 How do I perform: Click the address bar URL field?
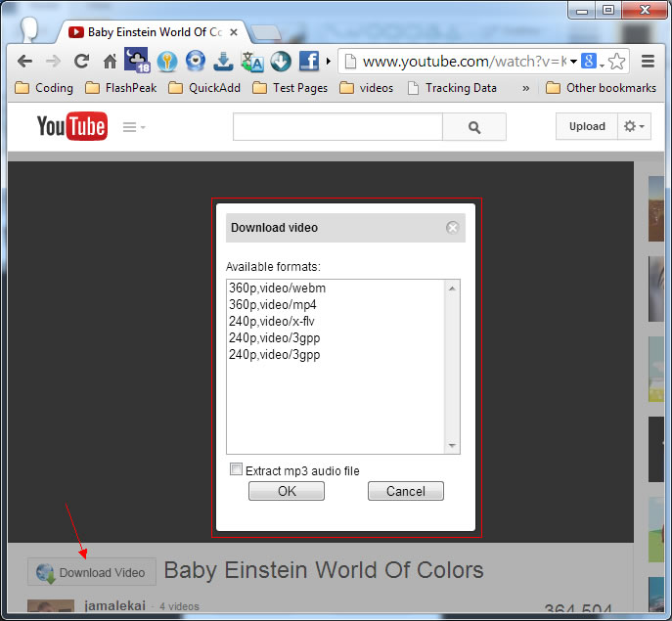(x=463, y=62)
